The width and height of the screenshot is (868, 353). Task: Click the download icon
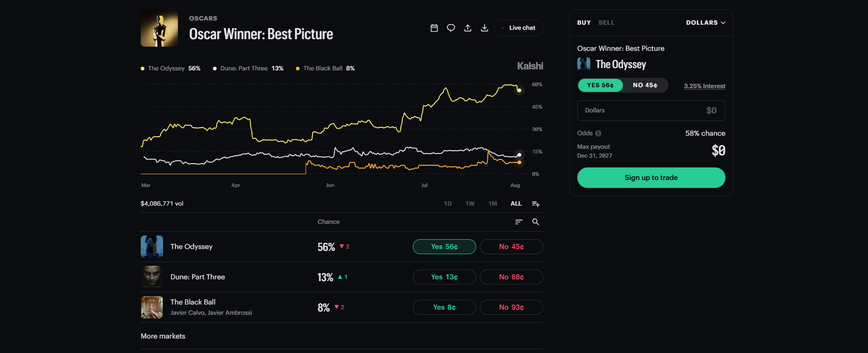(485, 28)
